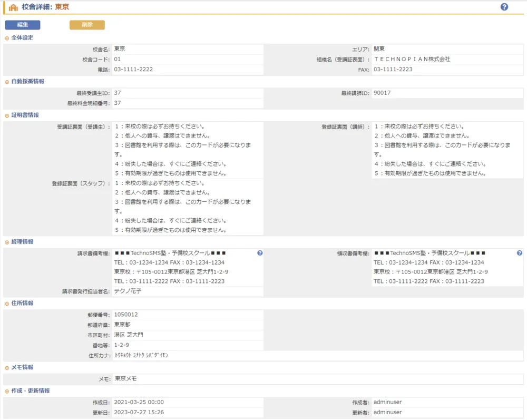Select the 更新者 value adminuser
Screen dimensions: 527x420
pos(387,413)
